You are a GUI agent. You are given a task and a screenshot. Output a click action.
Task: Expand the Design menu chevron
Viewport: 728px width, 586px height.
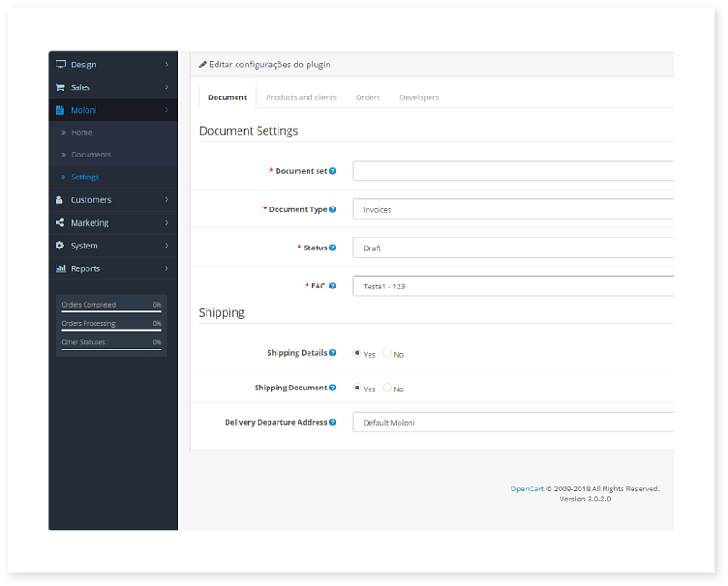tap(167, 64)
